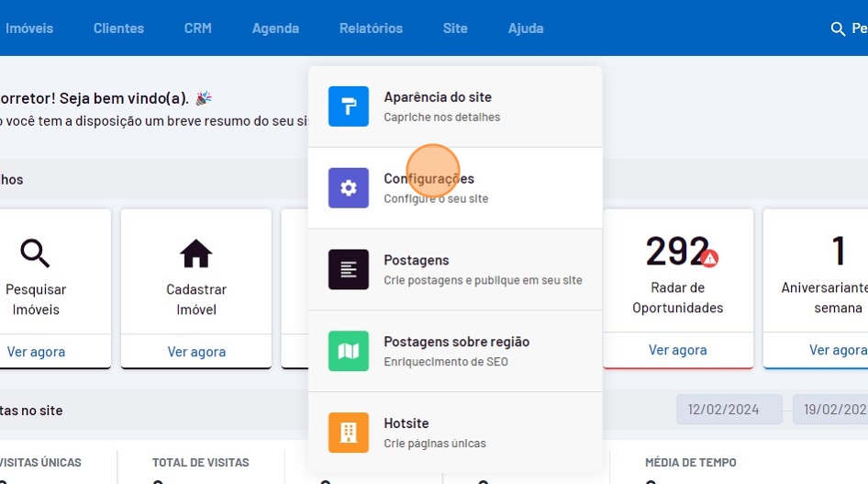Click the dark Postagens text-lines icon
868x484 pixels.
pos(348,270)
